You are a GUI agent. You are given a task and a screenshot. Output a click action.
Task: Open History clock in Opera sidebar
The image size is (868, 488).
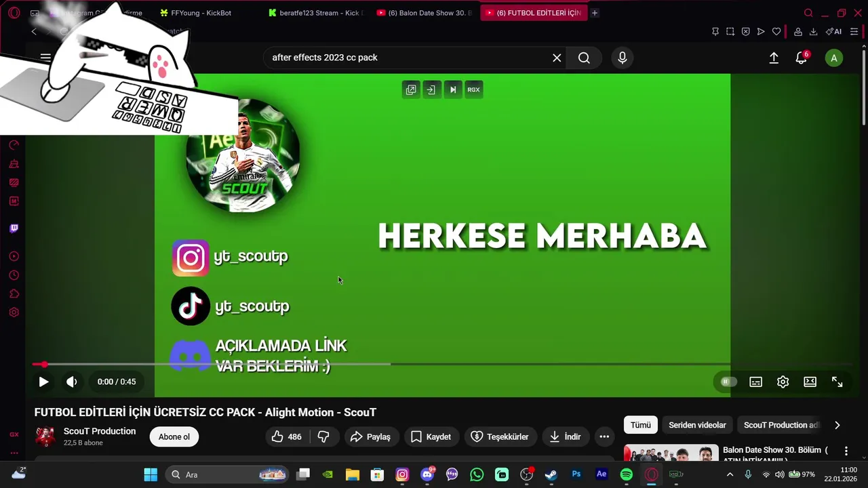tap(14, 275)
